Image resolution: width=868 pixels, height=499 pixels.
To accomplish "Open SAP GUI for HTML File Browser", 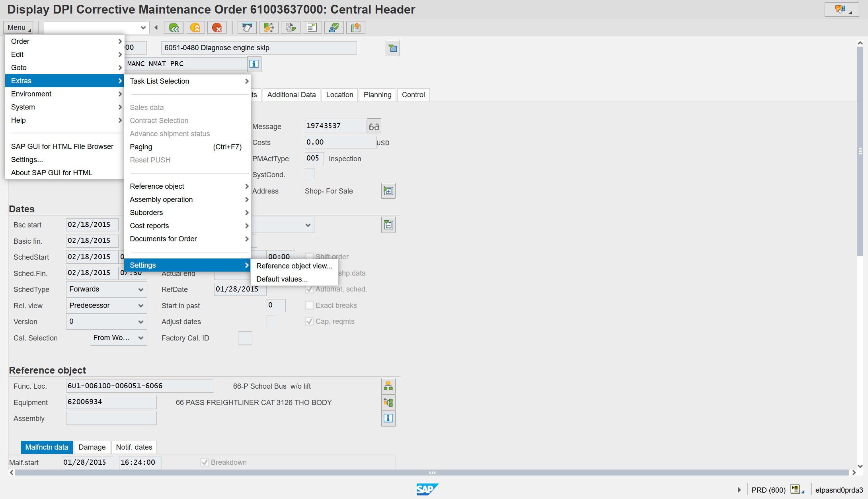I will pos(64,147).
